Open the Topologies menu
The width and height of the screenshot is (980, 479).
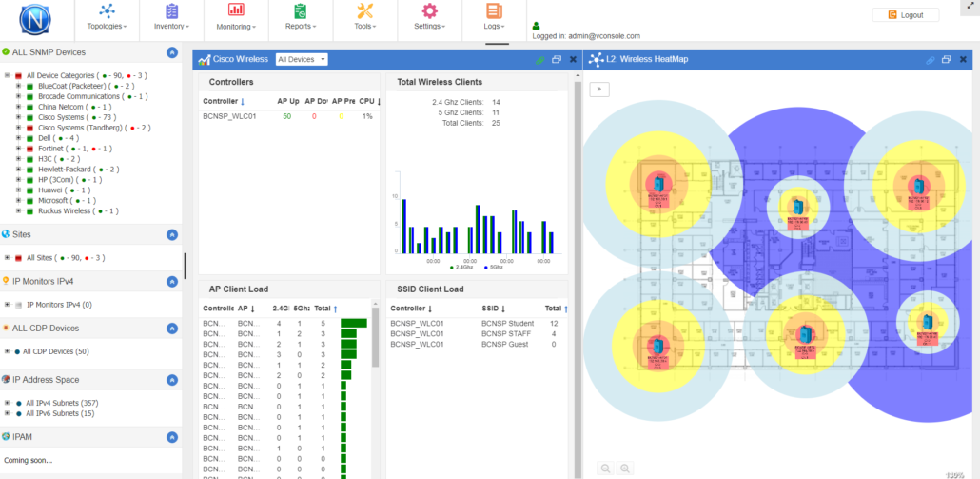107,18
